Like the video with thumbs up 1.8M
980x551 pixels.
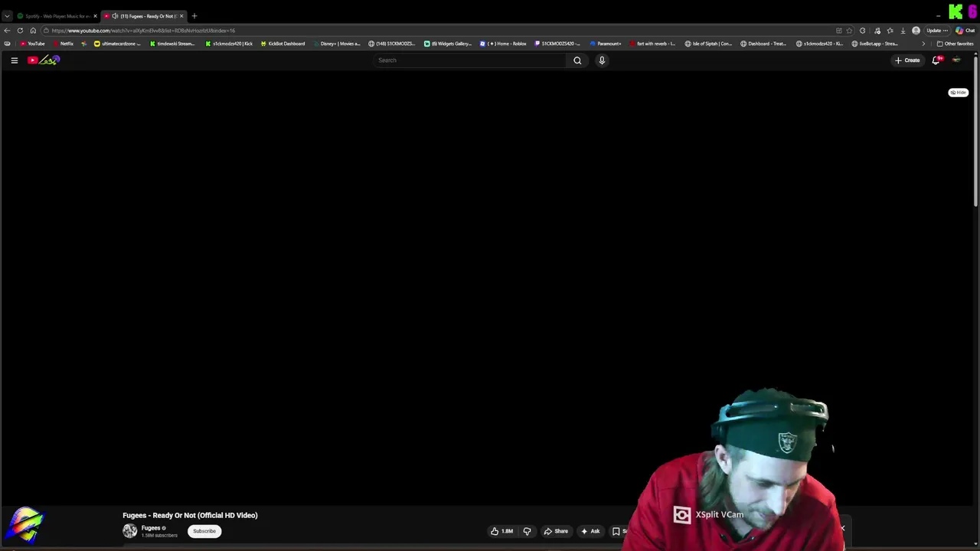pos(502,531)
